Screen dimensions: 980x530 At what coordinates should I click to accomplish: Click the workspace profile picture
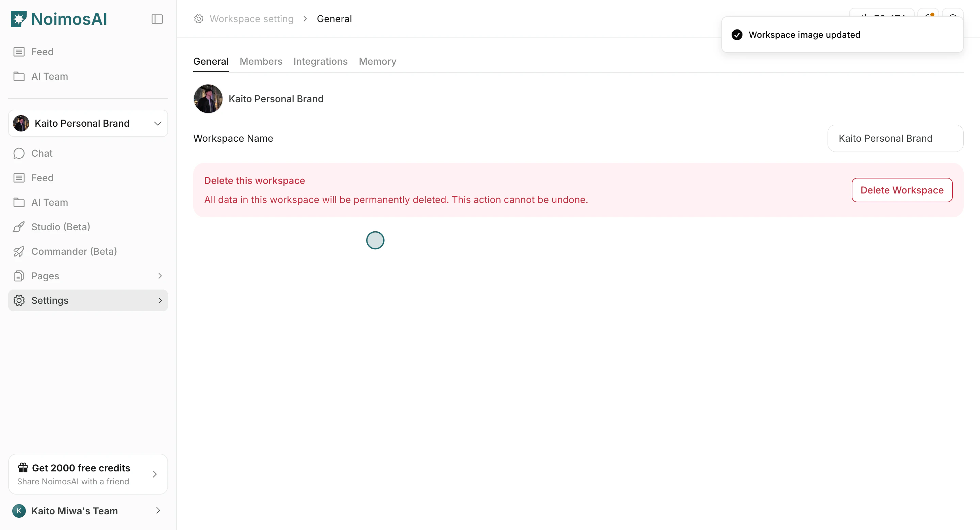[x=208, y=99]
